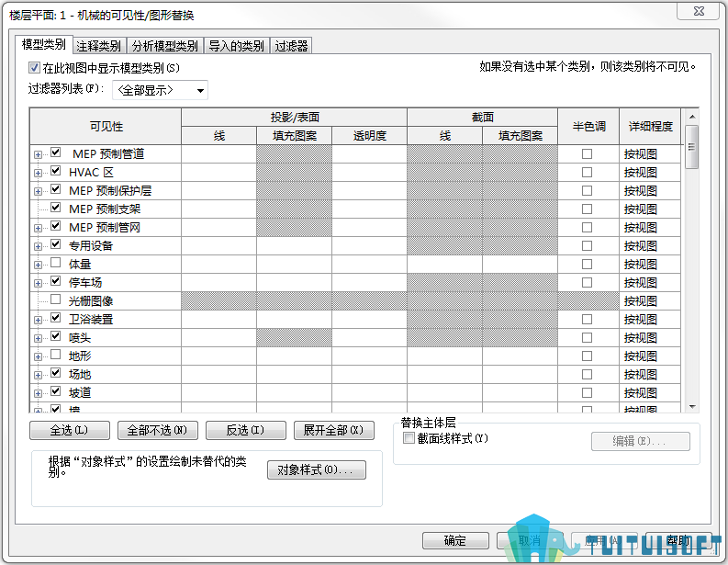Toggle 半色调 checkbox for MEP 预制管道
The width and height of the screenshot is (728, 565).
click(x=588, y=154)
